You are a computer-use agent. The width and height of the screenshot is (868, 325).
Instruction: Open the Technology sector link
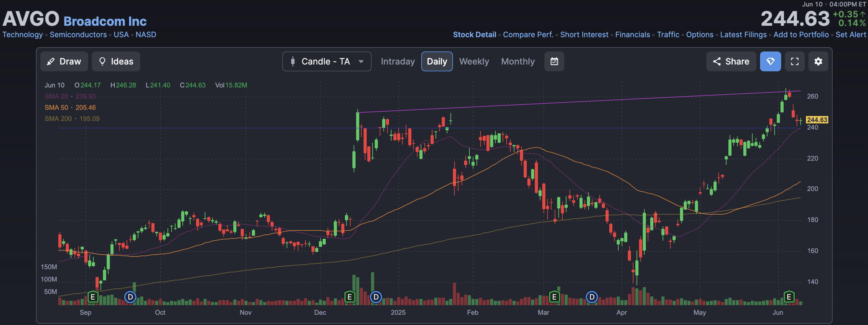click(23, 35)
